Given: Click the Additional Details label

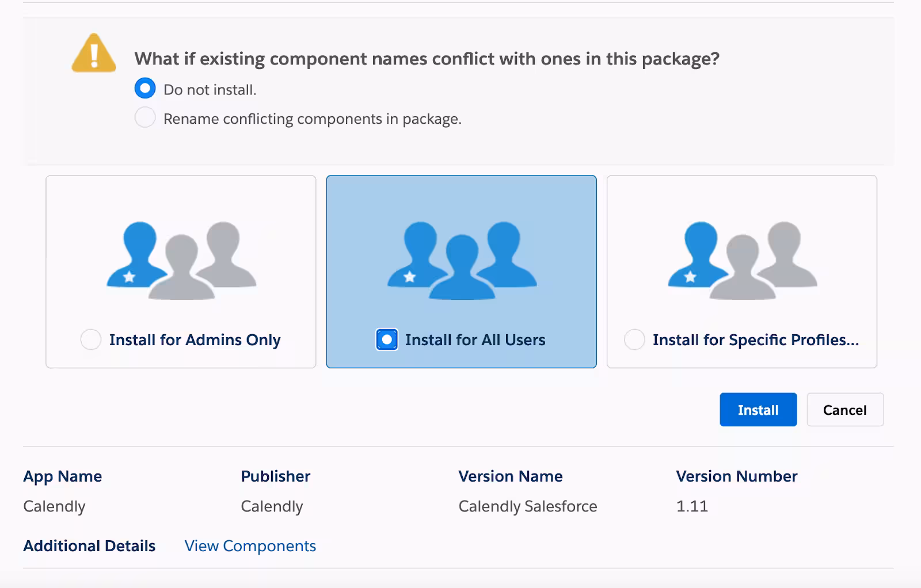Looking at the screenshot, I should [x=89, y=545].
